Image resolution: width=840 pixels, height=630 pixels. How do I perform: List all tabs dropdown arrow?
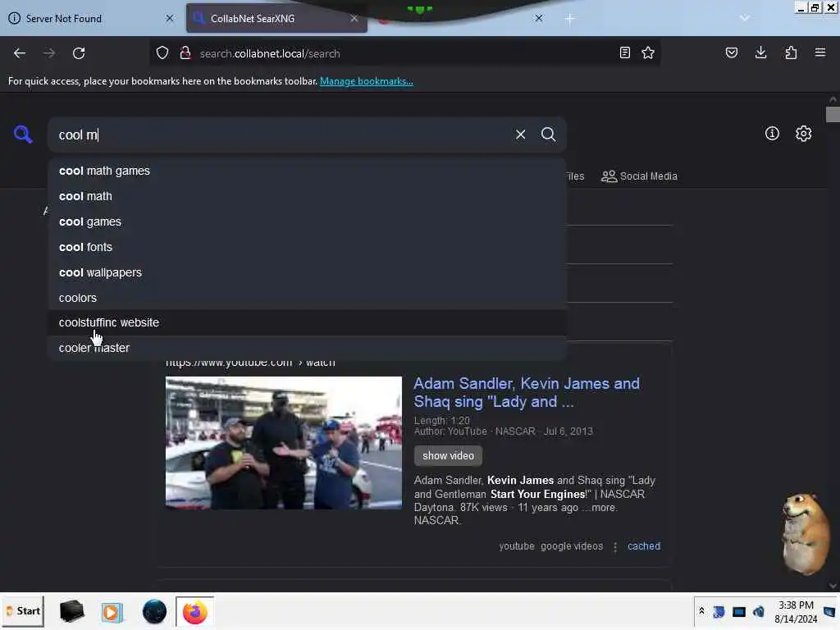pos(745,18)
